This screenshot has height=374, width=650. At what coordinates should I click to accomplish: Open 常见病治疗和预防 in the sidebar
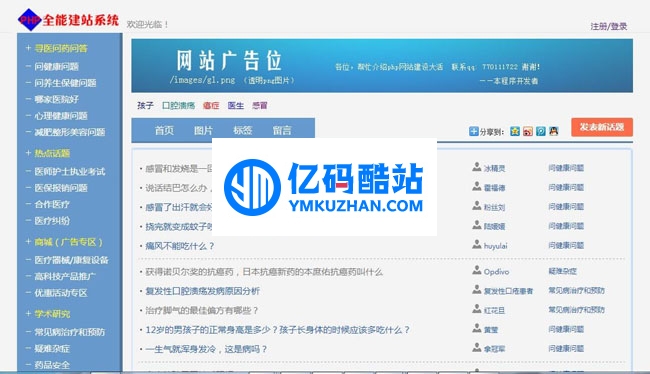click(x=70, y=332)
